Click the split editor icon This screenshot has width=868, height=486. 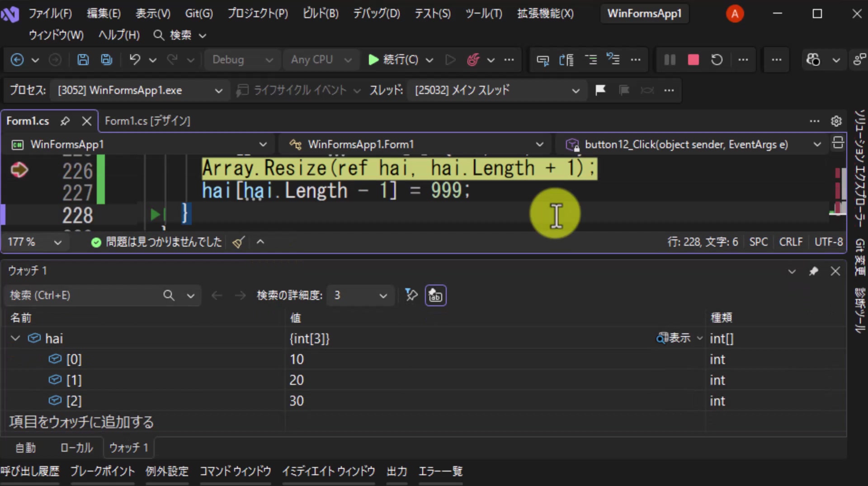tap(838, 143)
